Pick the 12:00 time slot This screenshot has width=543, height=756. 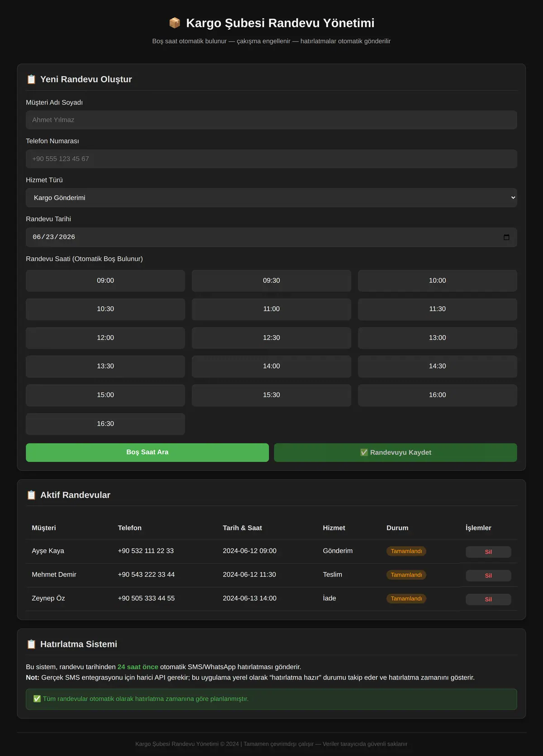click(x=105, y=338)
